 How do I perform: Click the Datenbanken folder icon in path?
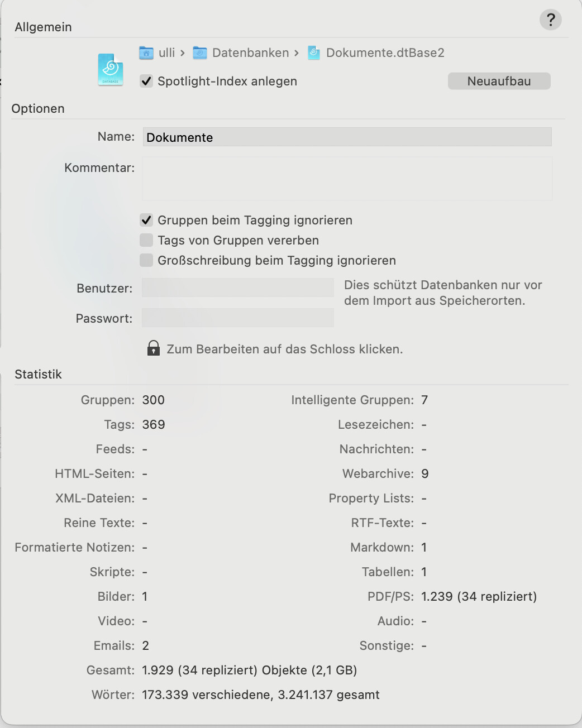click(x=200, y=52)
